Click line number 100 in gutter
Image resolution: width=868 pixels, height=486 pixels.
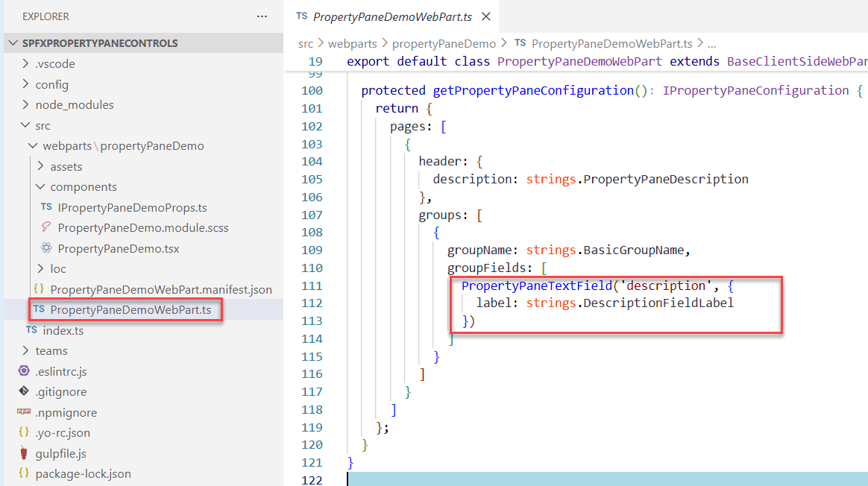coord(312,91)
